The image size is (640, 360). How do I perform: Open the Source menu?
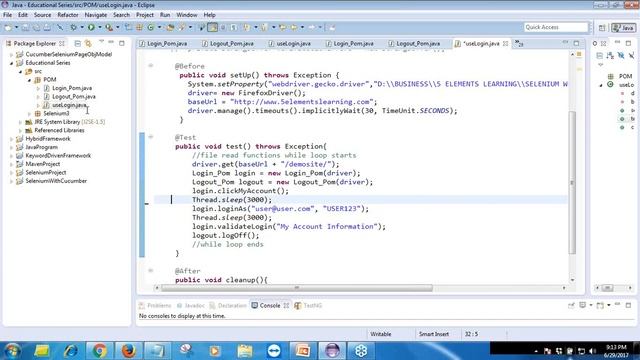point(42,15)
